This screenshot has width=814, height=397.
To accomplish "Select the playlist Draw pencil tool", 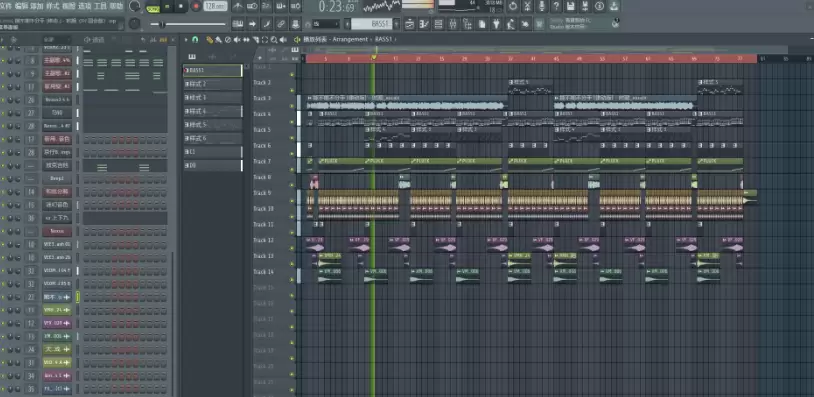I will pos(210,39).
